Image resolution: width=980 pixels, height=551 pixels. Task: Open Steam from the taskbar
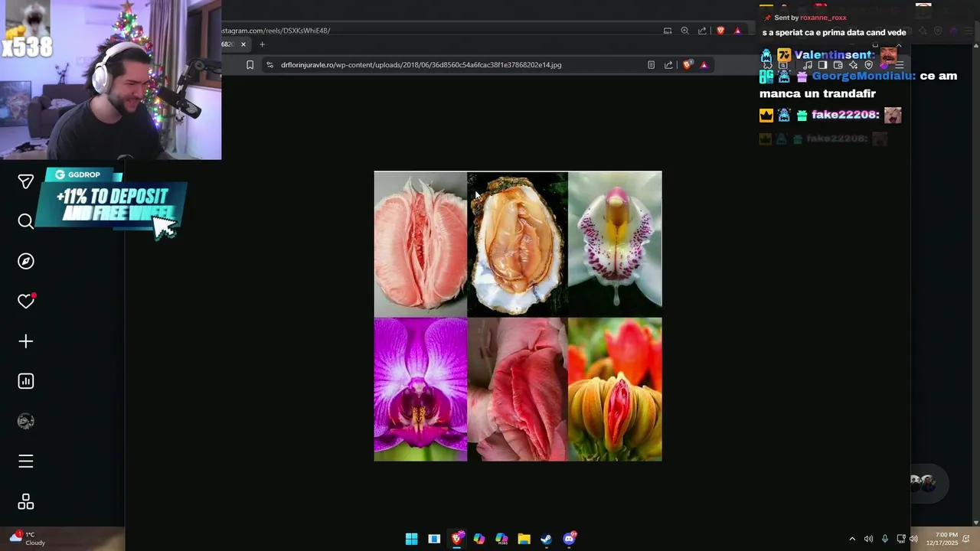[x=546, y=539]
